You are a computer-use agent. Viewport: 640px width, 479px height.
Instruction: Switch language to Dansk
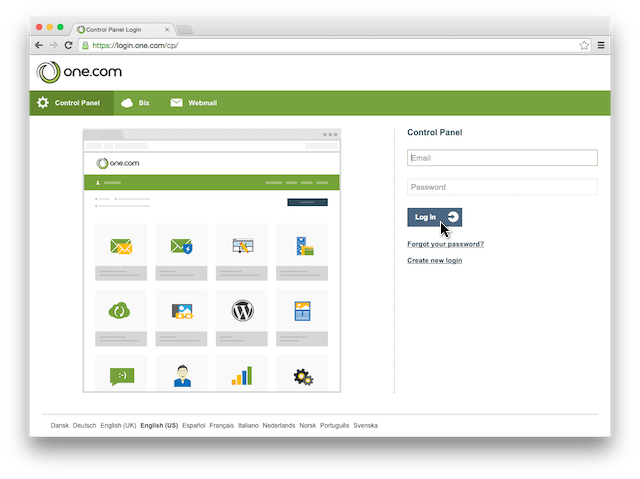pyautogui.click(x=60, y=425)
